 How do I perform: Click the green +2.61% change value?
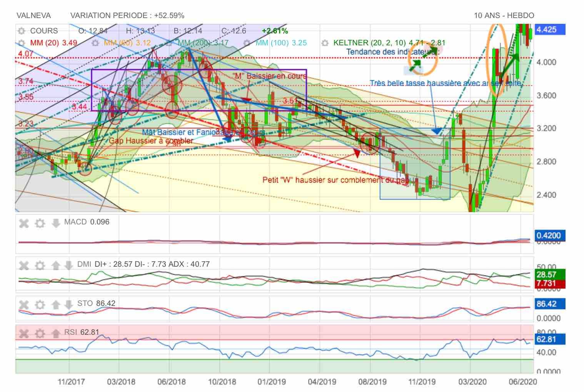[275, 31]
